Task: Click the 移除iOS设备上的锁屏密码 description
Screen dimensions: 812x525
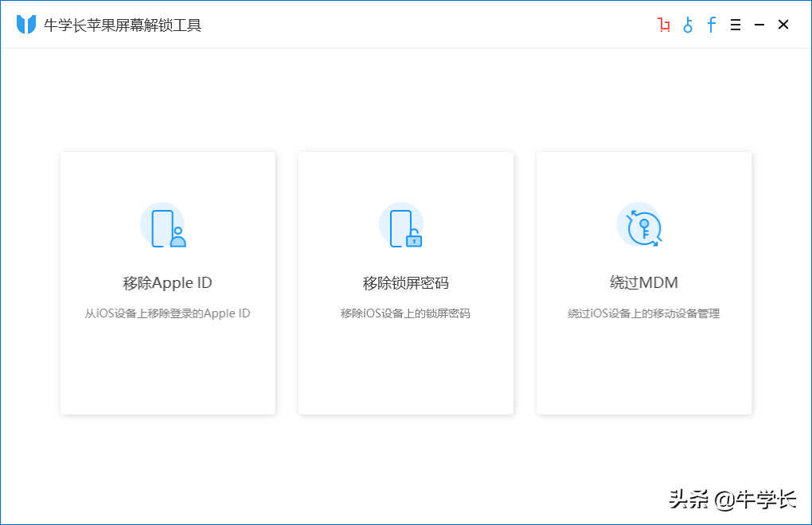Action: click(x=405, y=313)
